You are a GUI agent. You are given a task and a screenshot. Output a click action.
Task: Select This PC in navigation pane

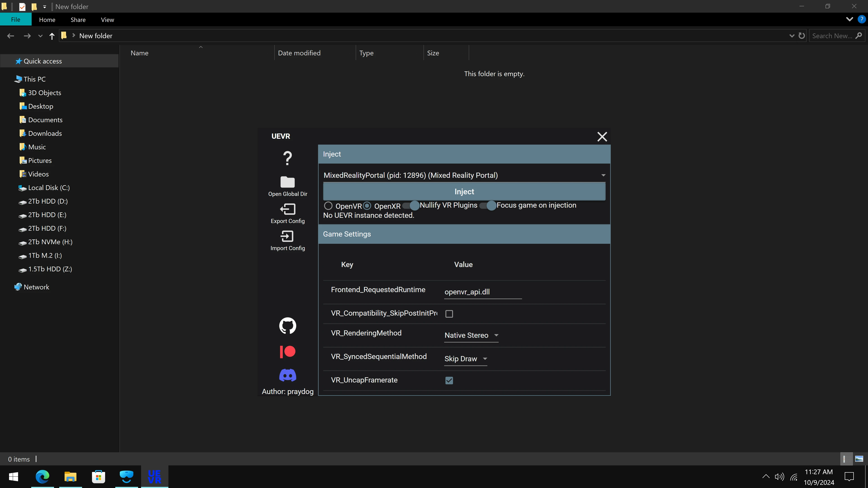(34, 79)
